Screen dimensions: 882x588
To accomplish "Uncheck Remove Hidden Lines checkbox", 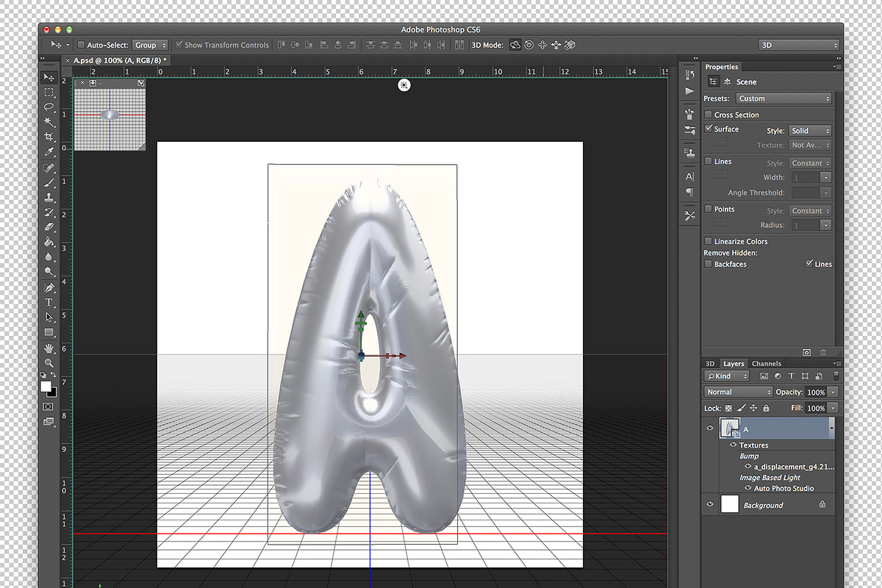I will 809,264.
